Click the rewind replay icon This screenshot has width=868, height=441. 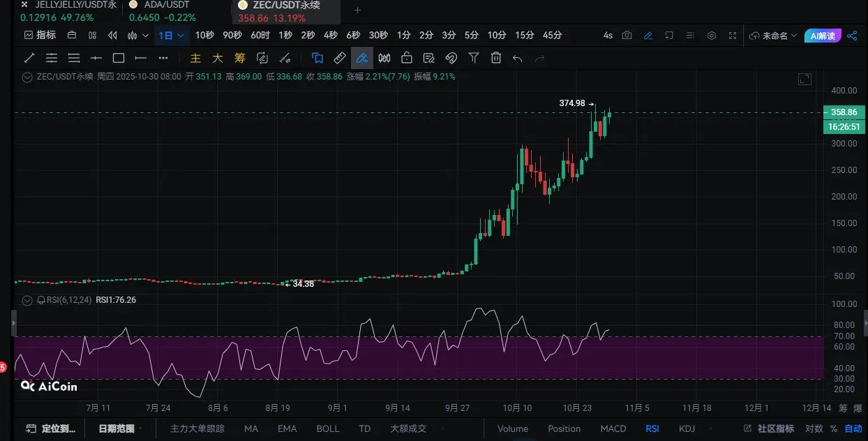pyautogui.click(x=112, y=35)
